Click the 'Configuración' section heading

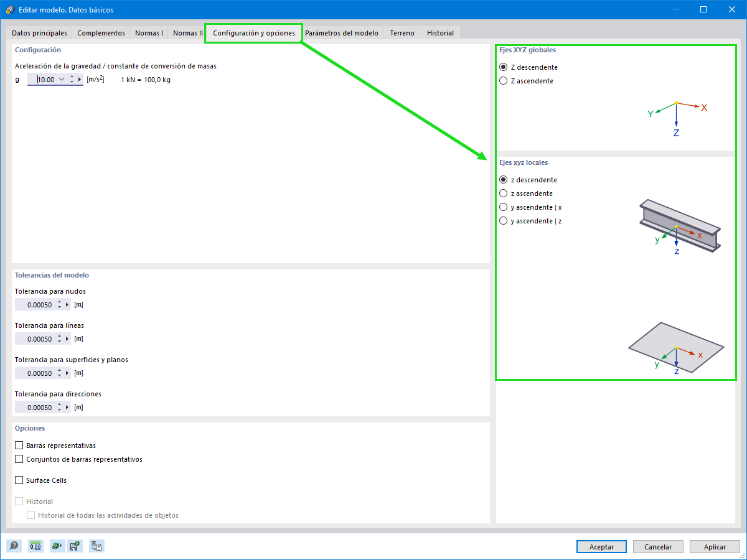click(38, 50)
